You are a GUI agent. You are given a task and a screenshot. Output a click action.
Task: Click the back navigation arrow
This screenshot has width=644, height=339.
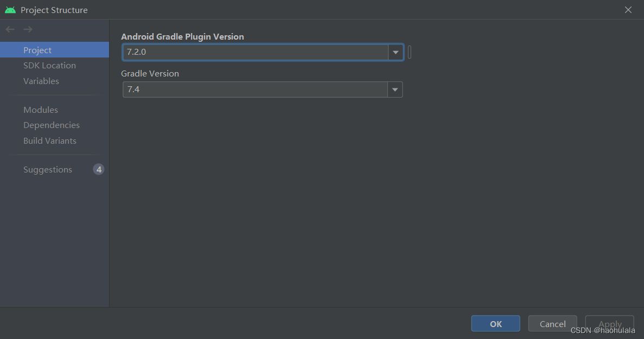point(10,29)
